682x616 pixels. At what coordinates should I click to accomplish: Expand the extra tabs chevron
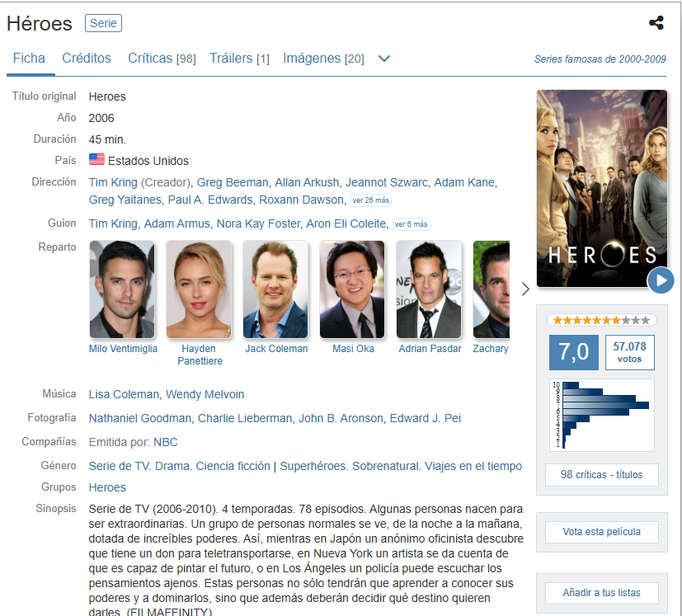[384, 59]
